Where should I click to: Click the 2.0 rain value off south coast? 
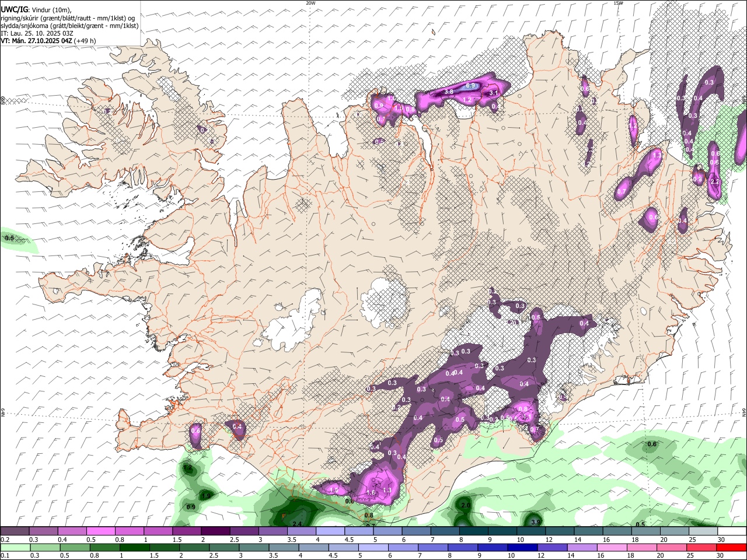coord(466,505)
